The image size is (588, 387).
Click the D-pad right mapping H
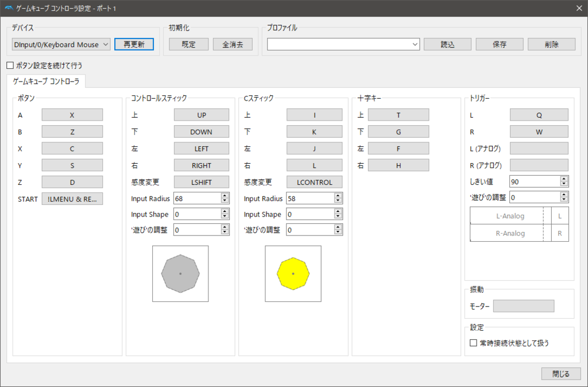pos(399,165)
